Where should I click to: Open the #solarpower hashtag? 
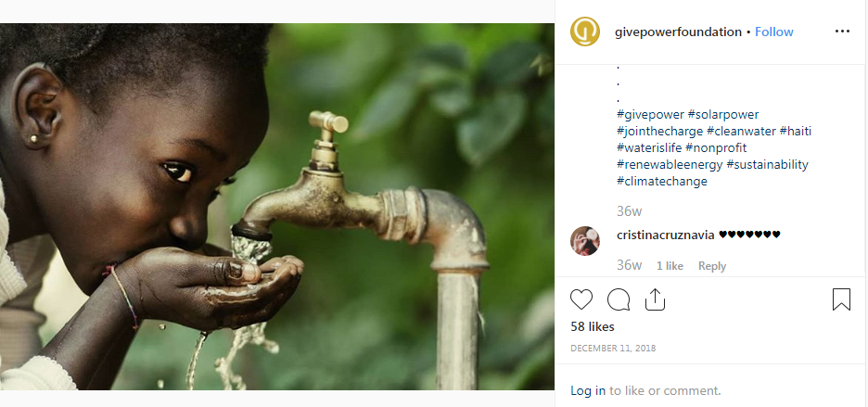(723, 114)
